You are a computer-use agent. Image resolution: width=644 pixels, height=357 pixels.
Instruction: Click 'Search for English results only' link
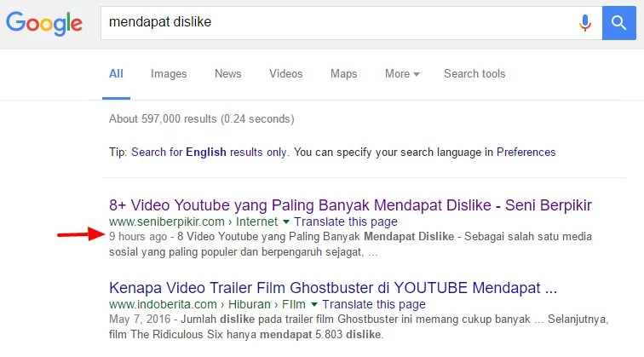pyautogui.click(x=209, y=153)
